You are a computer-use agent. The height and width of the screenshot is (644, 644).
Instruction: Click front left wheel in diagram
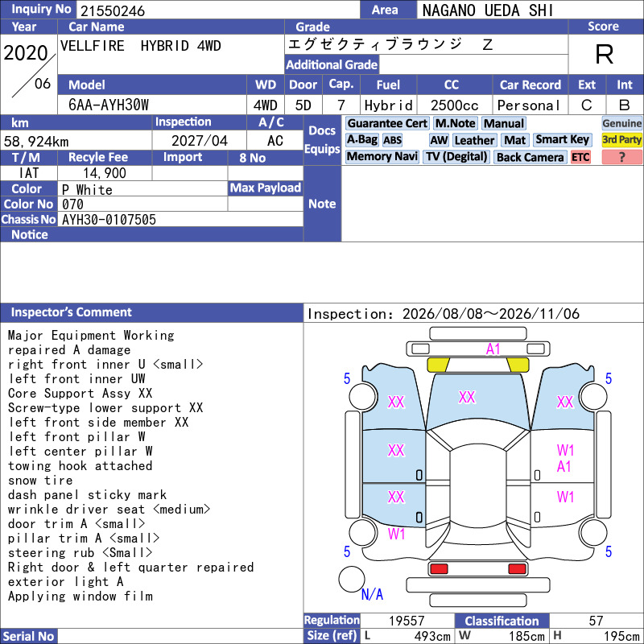coord(363,396)
